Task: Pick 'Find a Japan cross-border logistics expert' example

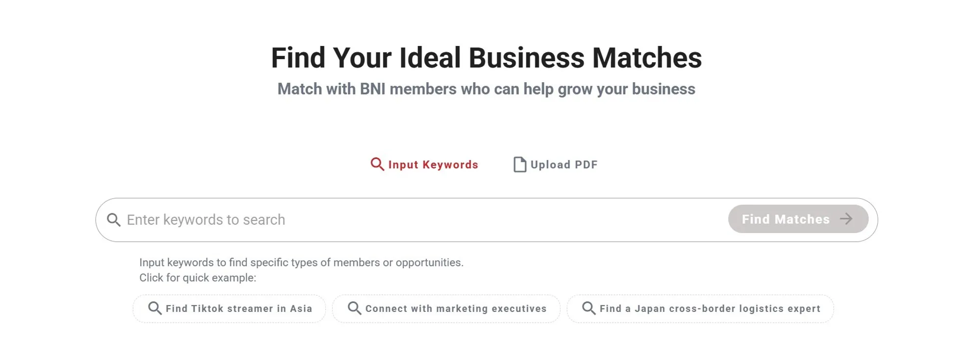Action: tap(710, 308)
